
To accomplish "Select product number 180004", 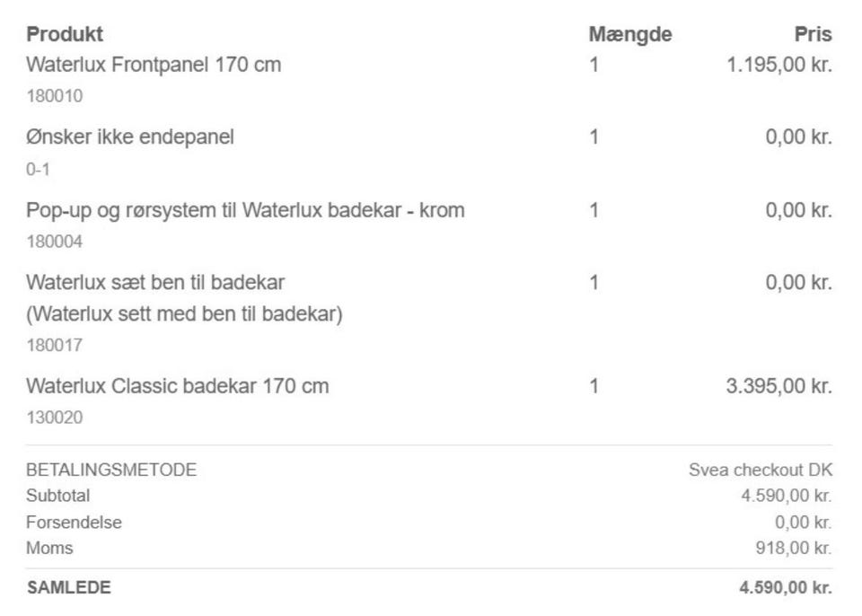I will [x=55, y=242].
